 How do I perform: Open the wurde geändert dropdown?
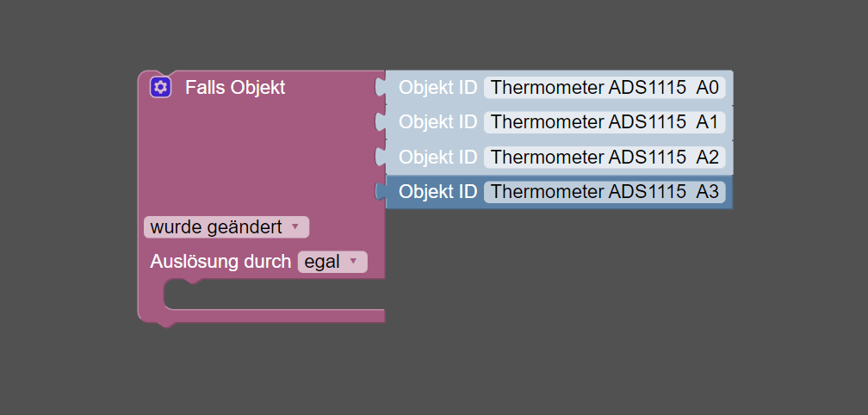[226, 226]
